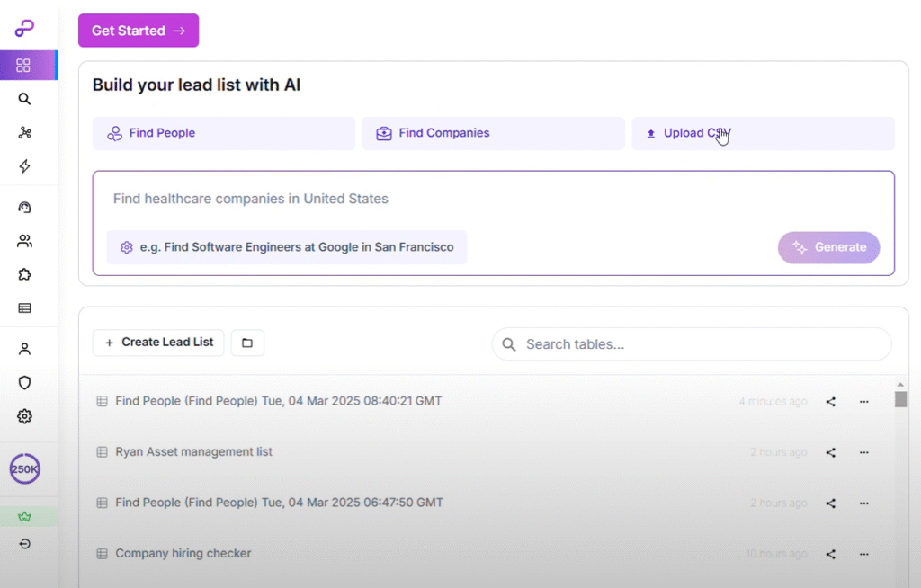Click the magnifying glass icon in sidebar

click(x=24, y=99)
